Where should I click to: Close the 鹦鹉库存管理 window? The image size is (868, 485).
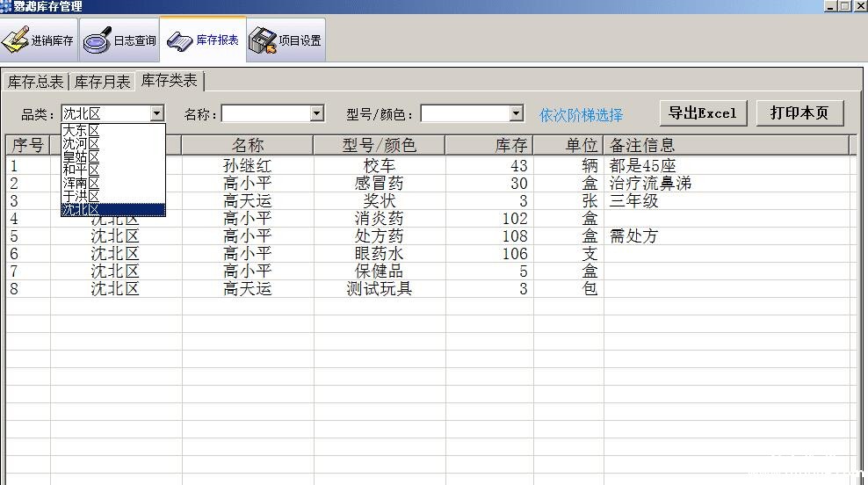pyautogui.click(x=860, y=6)
